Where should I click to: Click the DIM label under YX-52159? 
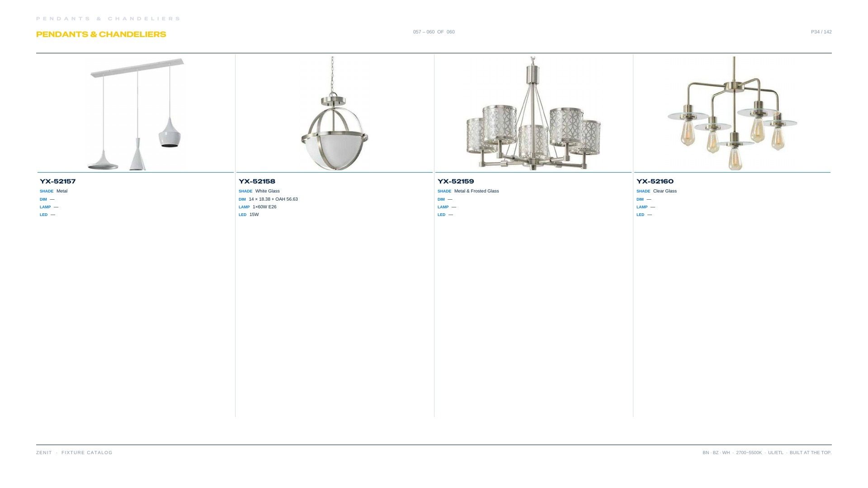441,199
